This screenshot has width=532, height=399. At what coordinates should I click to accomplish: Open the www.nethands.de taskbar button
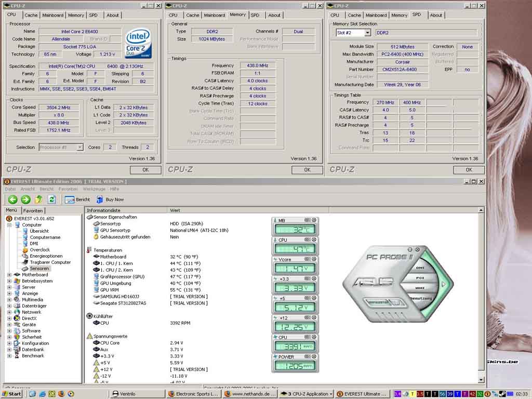tap(250, 394)
